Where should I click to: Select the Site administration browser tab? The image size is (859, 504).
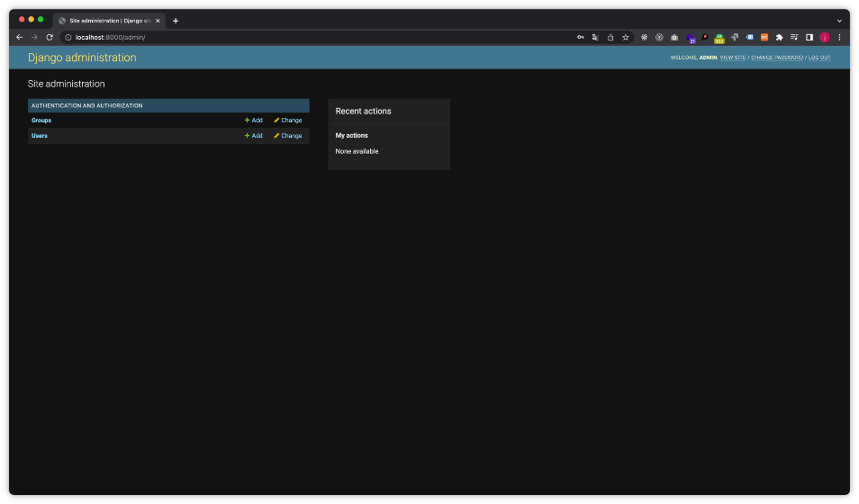click(x=109, y=21)
